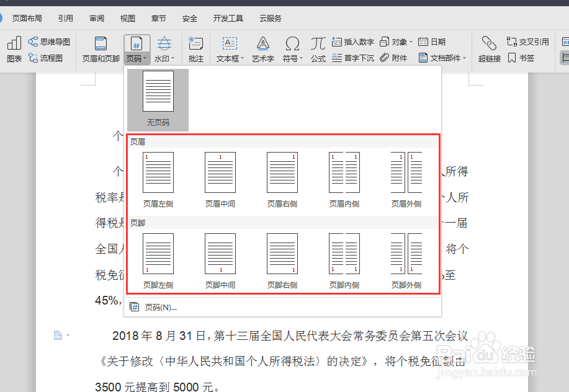Insert an 附件 attachment
This screenshot has height=392, width=569.
[x=393, y=58]
